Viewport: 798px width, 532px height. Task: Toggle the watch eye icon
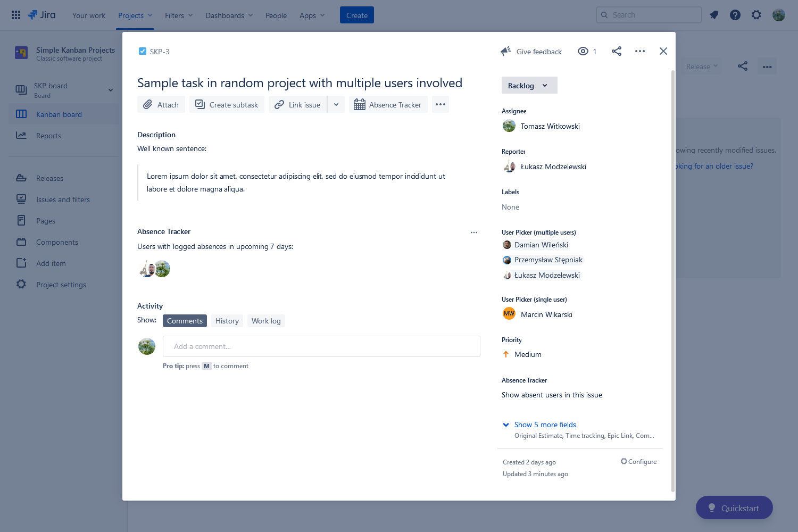click(x=583, y=51)
